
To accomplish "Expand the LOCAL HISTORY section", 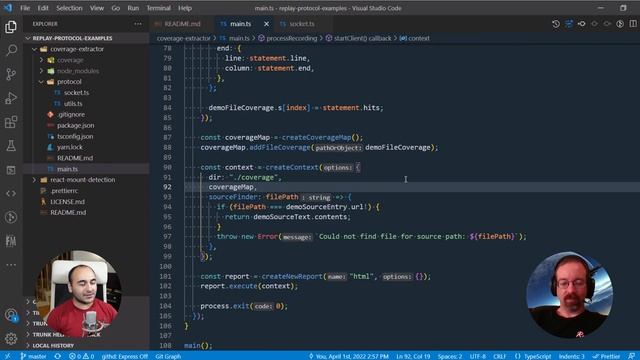I will point(53,345).
